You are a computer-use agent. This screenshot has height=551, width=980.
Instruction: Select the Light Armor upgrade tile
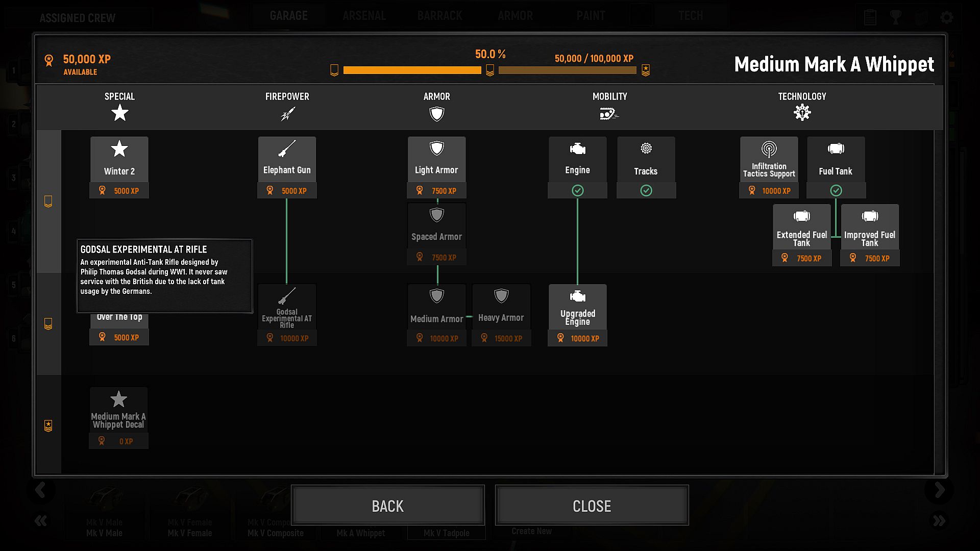coord(436,167)
